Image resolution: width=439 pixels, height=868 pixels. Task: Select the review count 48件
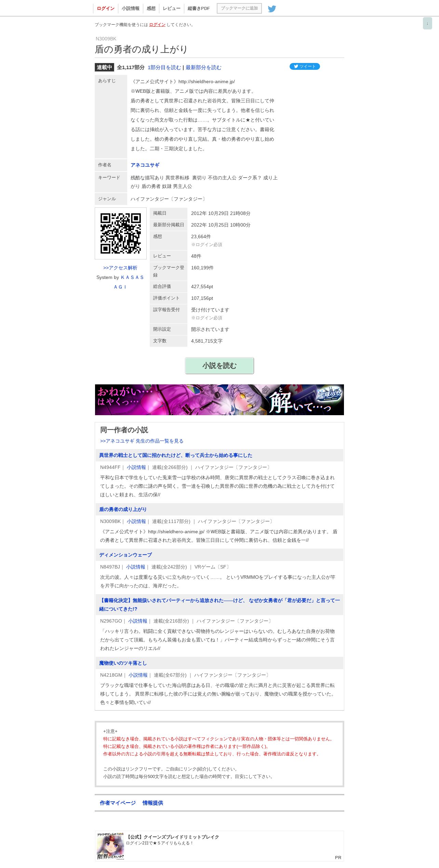click(196, 256)
